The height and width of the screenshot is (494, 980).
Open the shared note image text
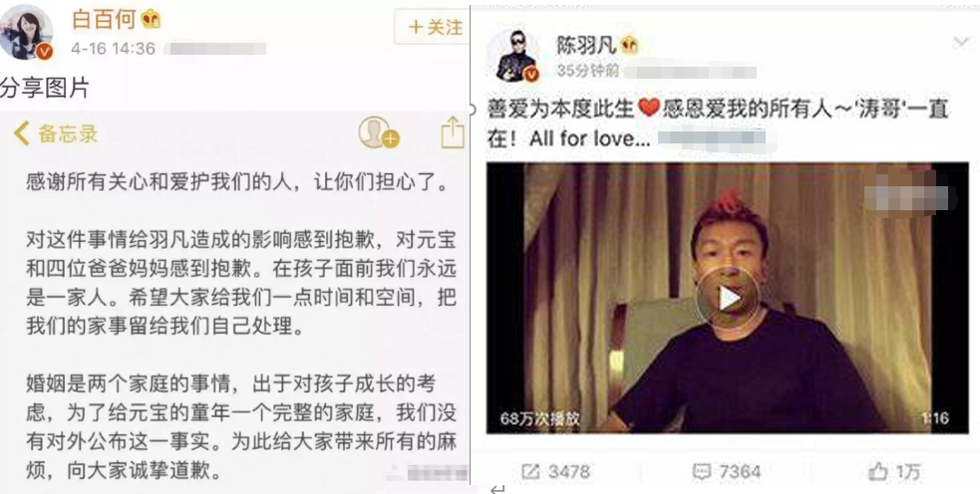tap(235, 299)
